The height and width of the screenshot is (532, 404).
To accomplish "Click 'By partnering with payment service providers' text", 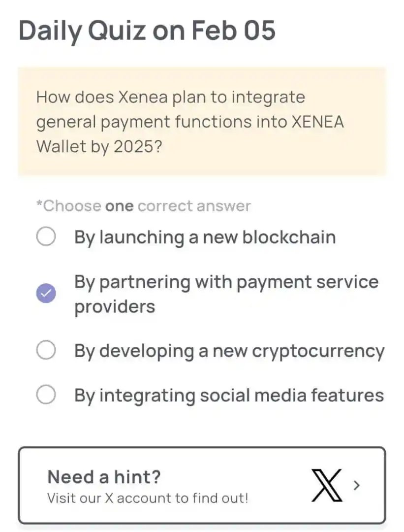I will pyautogui.click(x=226, y=294).
